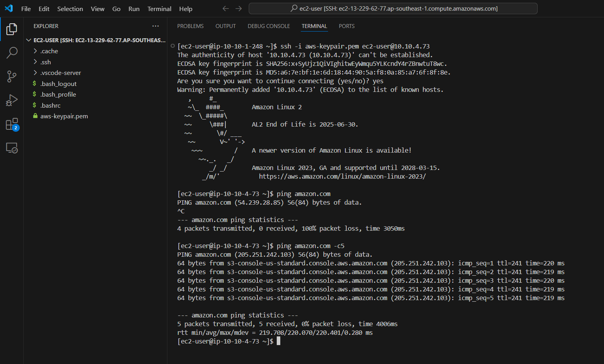
Task: Click the 'Amazon Linux 2' banner text
Action: click(277, 107)
